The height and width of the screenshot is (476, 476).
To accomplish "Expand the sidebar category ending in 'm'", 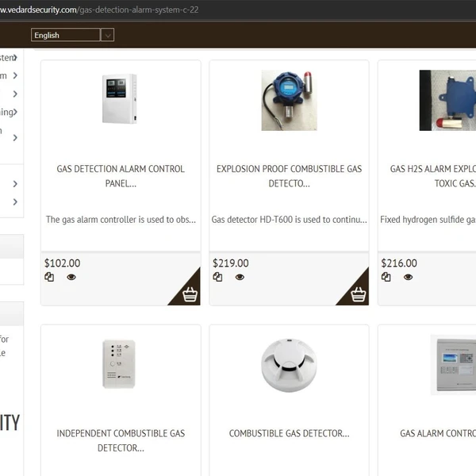I will point(15,75).
